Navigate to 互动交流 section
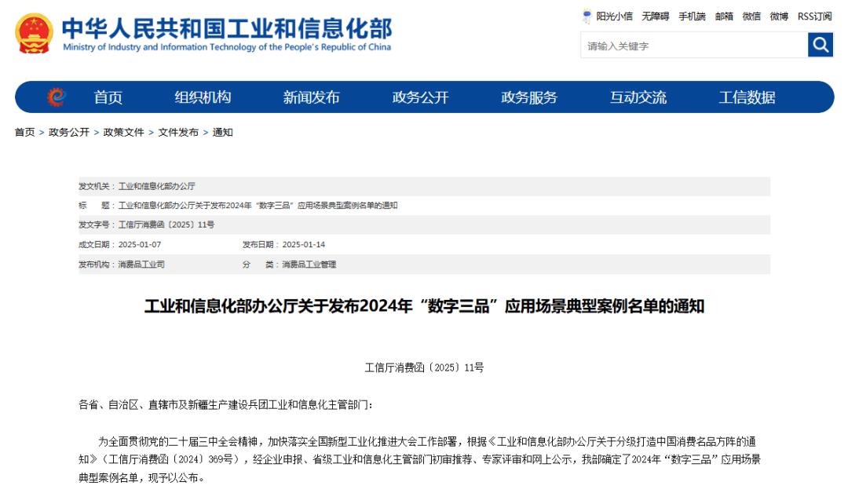 point(638,97)
